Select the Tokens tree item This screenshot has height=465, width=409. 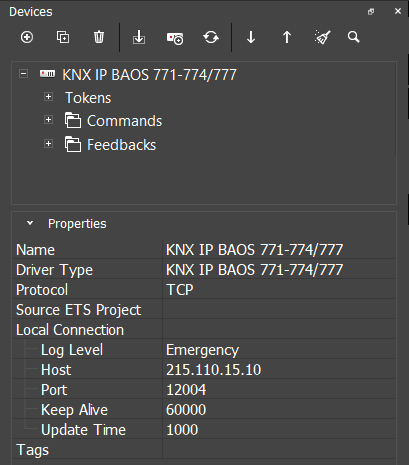tap(88, 98)
